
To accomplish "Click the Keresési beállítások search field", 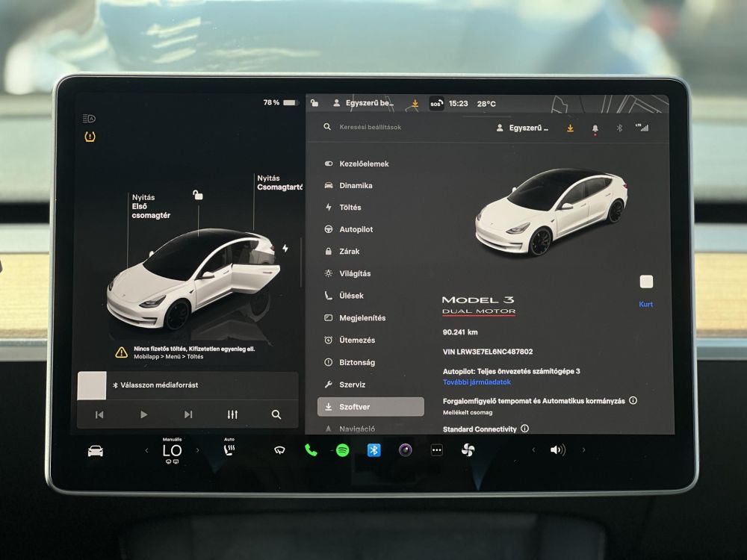I will 371,127.
